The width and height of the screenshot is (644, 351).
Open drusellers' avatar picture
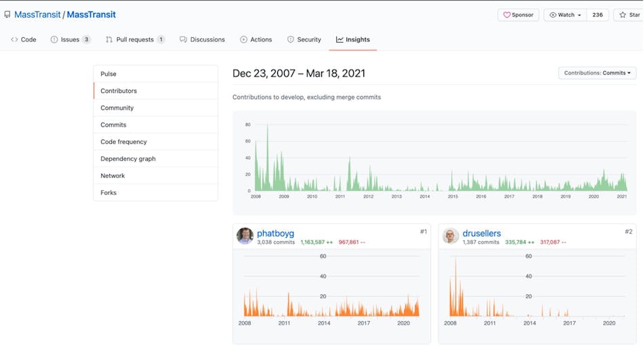(x=451, y=236)
